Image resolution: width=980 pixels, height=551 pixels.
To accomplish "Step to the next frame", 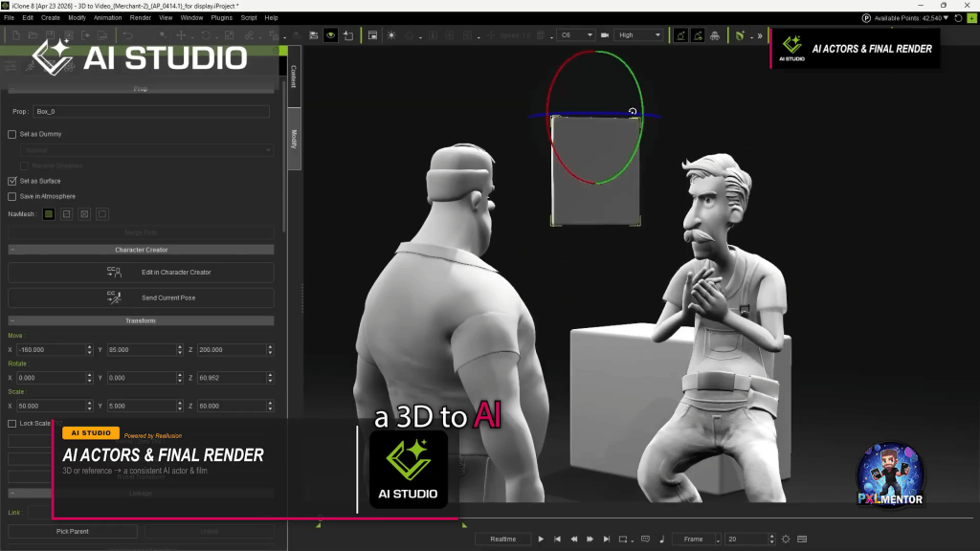I will click(x=590, y=540).
